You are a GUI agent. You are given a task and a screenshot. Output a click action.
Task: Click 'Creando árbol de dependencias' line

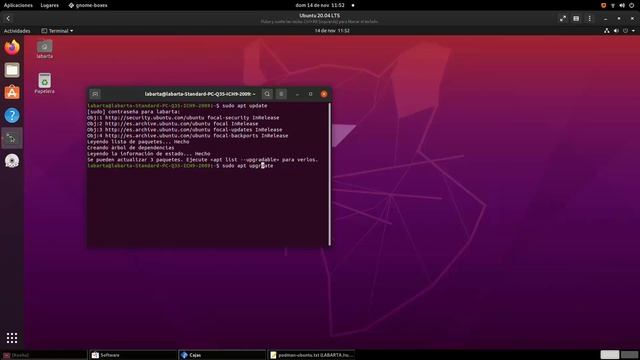[131, 148]
